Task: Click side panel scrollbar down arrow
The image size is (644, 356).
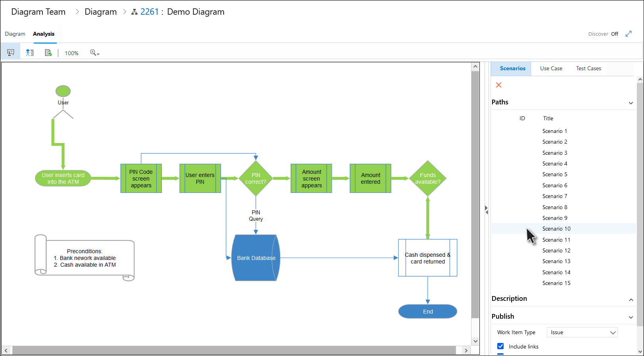Action: [640, 352]
